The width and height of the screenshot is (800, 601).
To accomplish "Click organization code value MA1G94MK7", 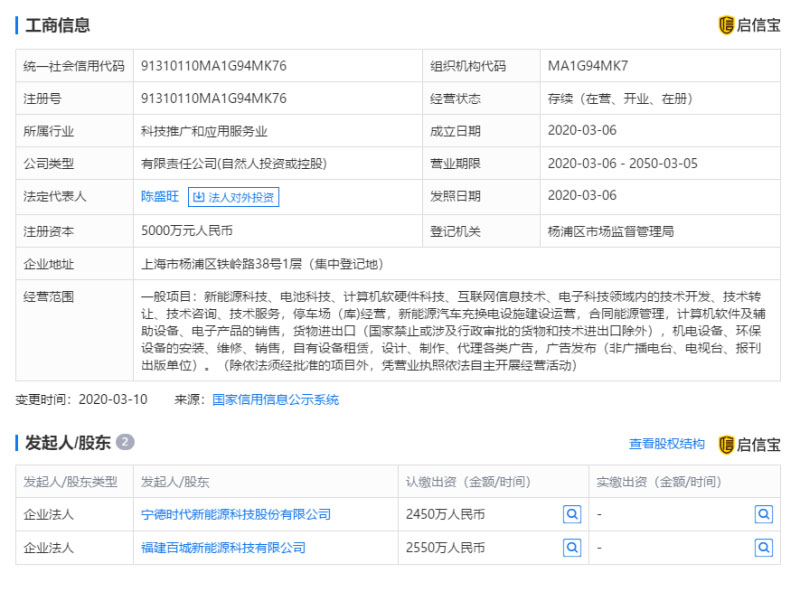I will pyautogui.click(x=588, y=66).
